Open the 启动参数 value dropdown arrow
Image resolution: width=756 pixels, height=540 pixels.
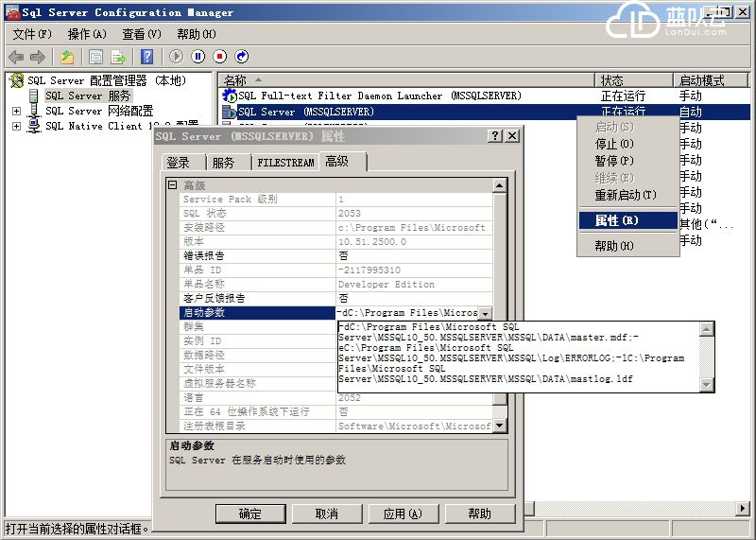pyautogui.click(x=485, y=313)
